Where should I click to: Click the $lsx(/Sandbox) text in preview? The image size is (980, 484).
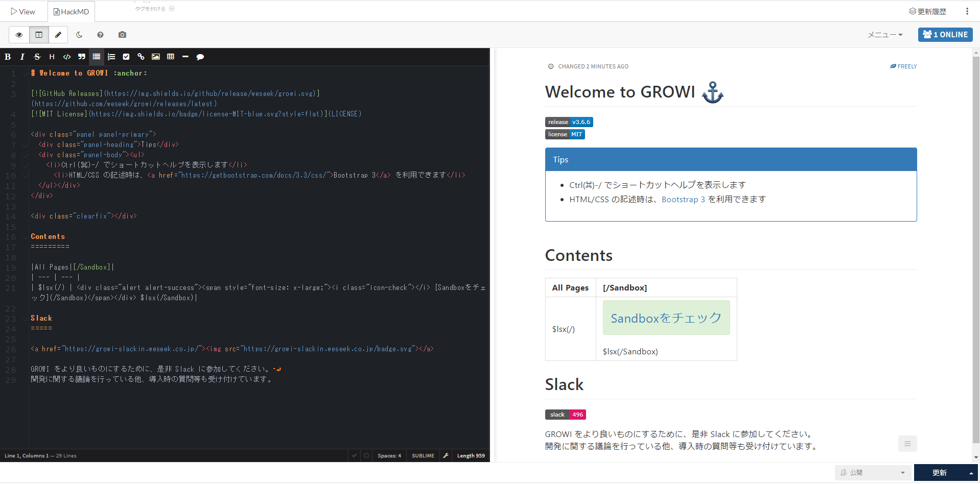[630, 352]
